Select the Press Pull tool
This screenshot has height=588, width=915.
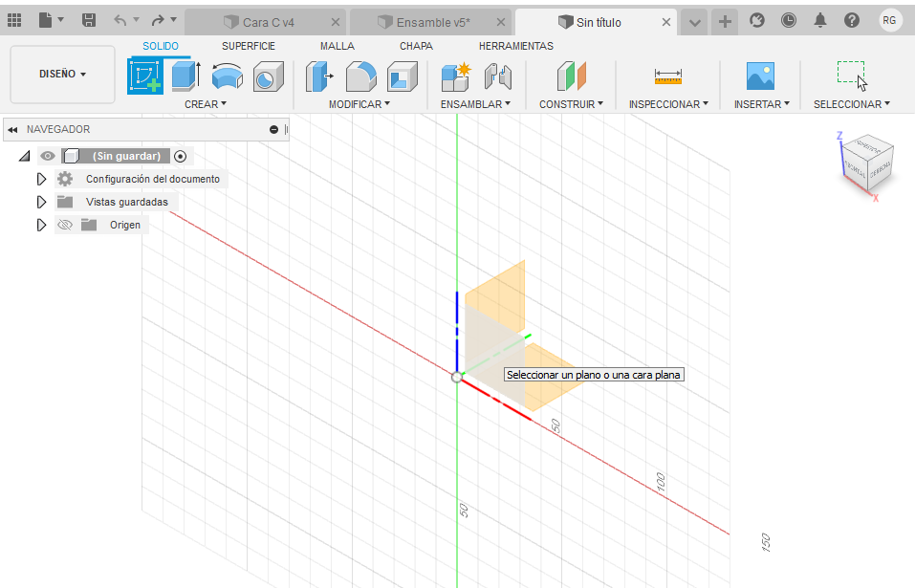pos(319,76)
